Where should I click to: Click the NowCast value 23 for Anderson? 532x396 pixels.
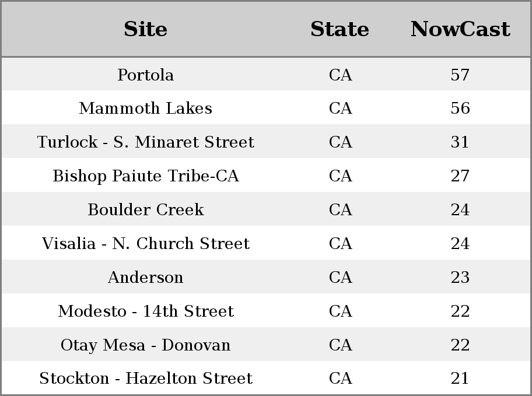[x=460, y=277]
